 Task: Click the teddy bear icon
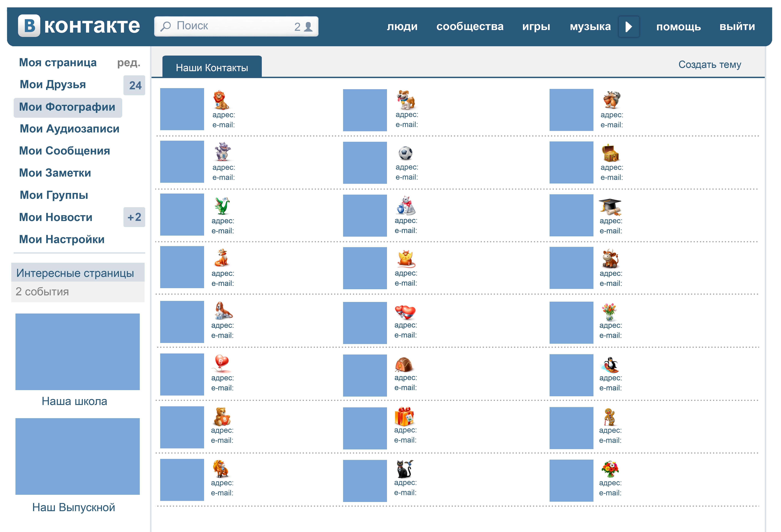pyautogui.click(x=222, y=417)
